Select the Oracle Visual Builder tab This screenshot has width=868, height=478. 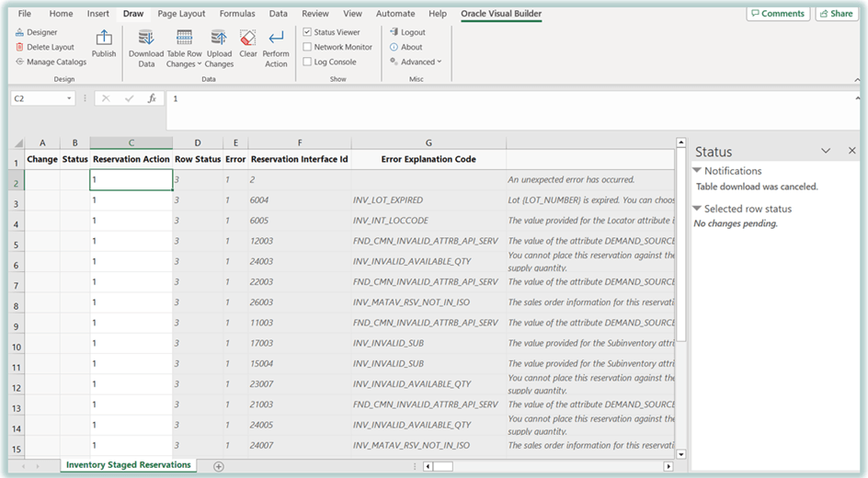501,13
